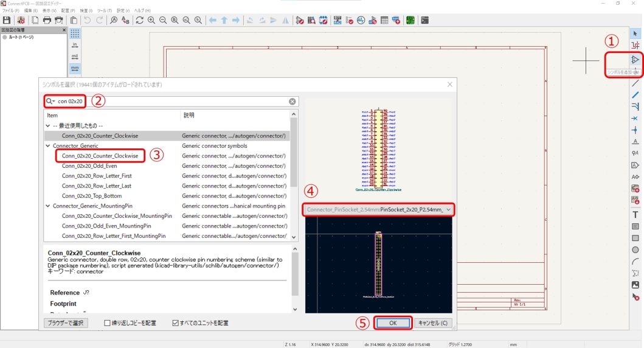Click the キャンセル (Cancel) button
The image size is (644, 348).
point(434,323)
